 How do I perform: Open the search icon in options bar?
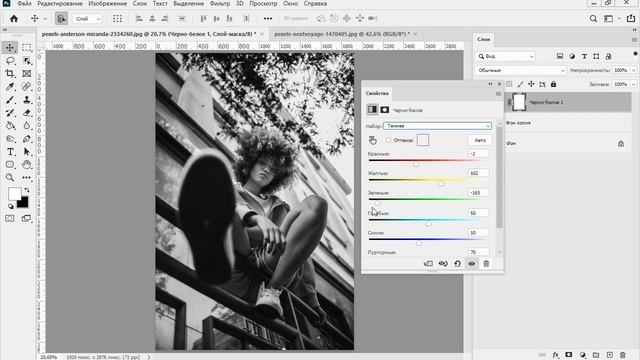pyautogui.click(x=593, y=18)
